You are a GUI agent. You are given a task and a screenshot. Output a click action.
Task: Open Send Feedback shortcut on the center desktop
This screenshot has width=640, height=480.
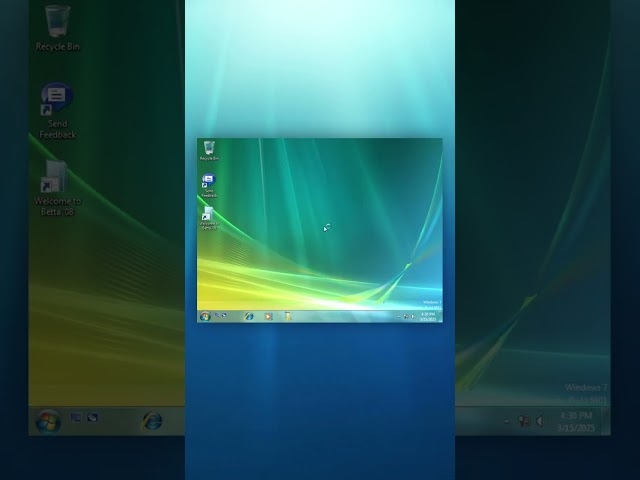[209, 186]
